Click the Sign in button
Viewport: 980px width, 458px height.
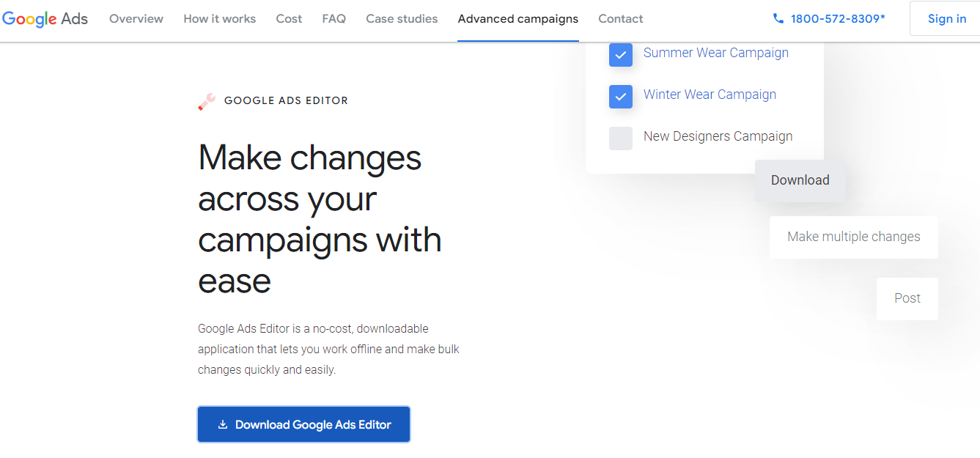[x=947, y=19]
